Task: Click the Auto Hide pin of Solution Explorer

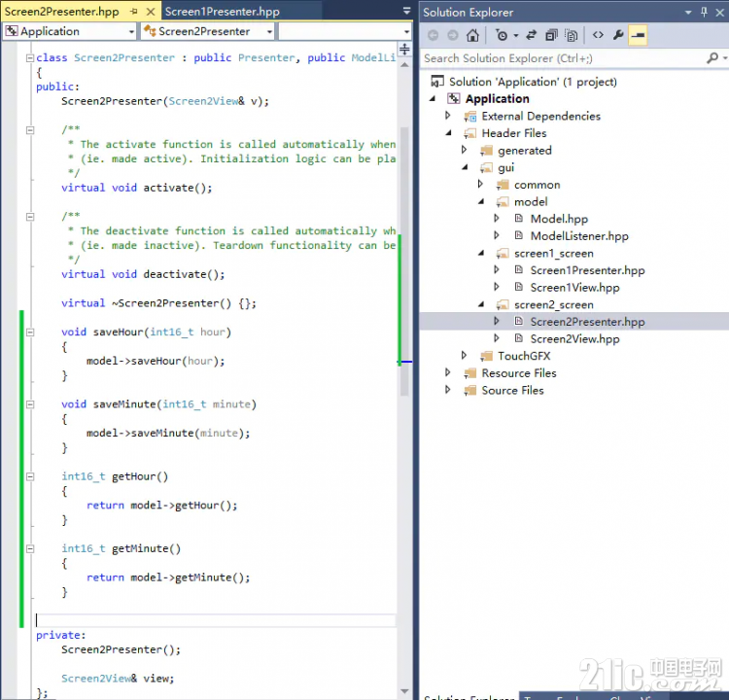Action: [x=704, y=12]
